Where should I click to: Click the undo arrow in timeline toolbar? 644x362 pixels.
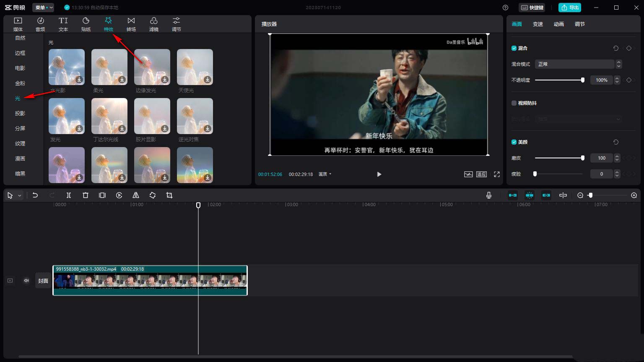[x=35, y=195]
